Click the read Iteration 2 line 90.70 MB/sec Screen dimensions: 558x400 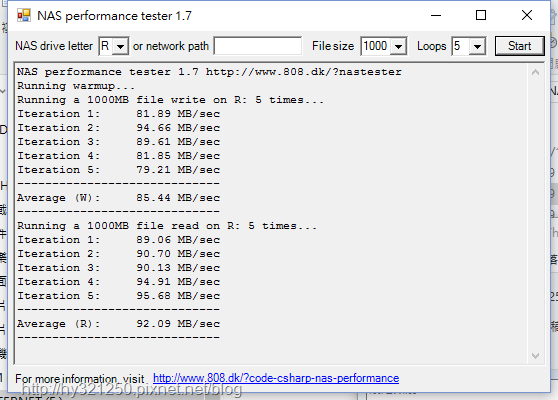point(119,254)
